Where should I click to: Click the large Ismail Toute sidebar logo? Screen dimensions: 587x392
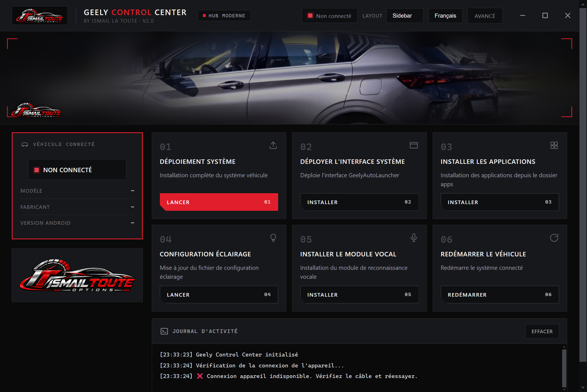pyautogui.click(x=77, y=275)
